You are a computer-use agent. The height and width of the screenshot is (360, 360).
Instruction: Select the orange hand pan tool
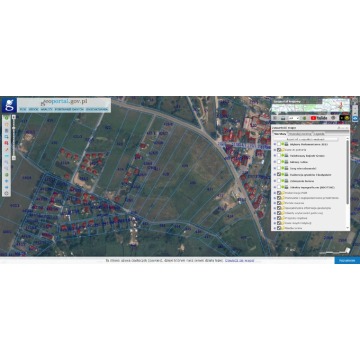click(7, 124)
